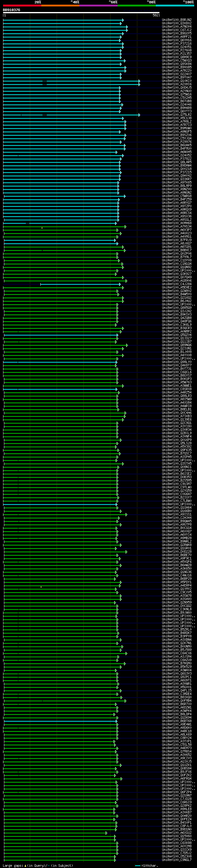The width and height of the screenshot is (197, 868).
Task: Click the UniRef100_A6FRQ4 label
Action: 177,778
